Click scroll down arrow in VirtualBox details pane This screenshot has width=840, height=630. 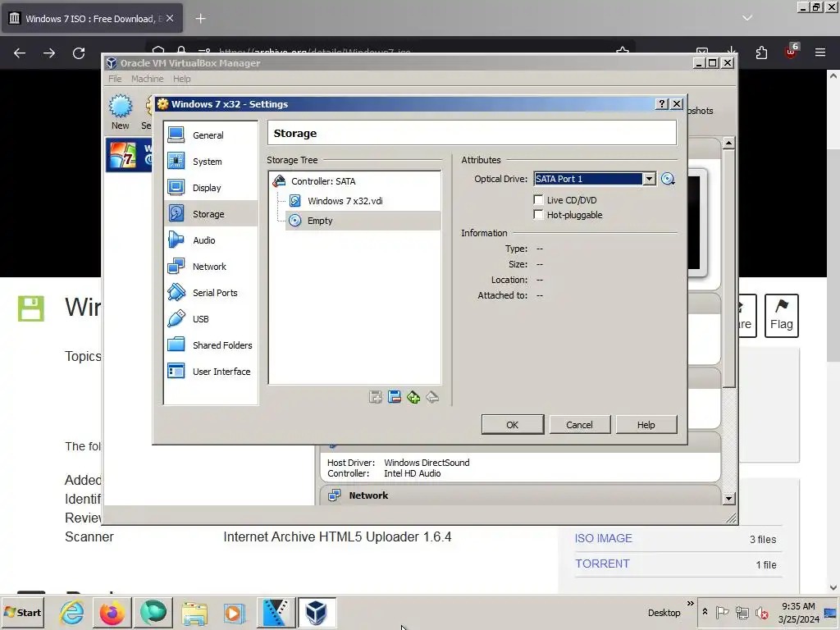(x=728, y=499)
